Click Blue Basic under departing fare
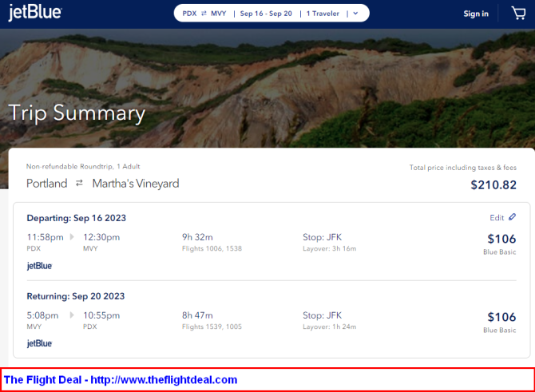The height and width of the screenshot is (392, 535). (500, 252)
